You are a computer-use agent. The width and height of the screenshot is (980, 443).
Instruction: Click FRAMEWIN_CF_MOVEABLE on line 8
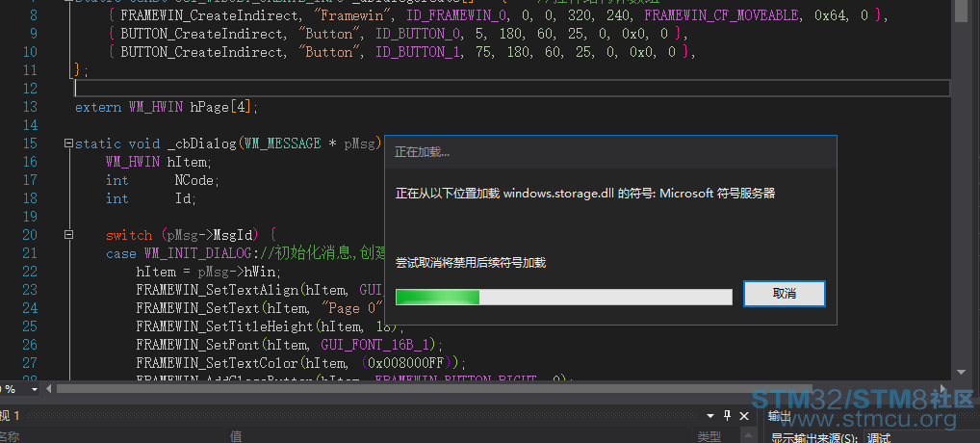click(x=722, y=15)
